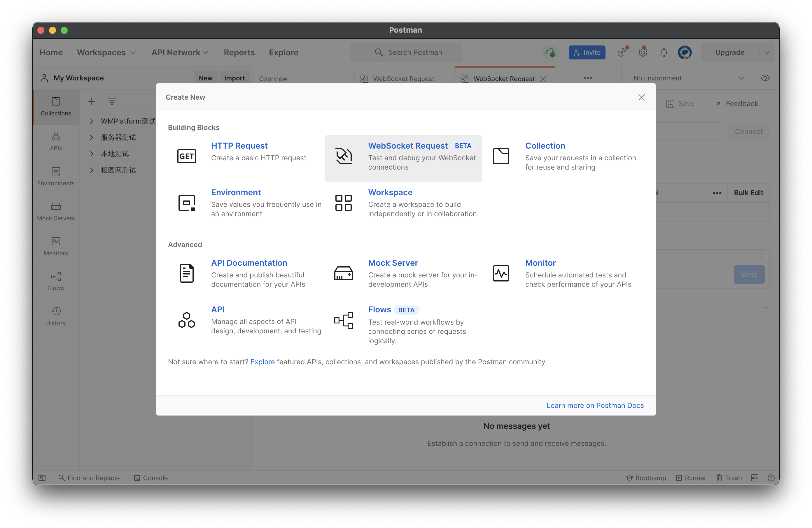Open the settings gear icon
The height and width of the screenshot is (528, 812).
click(643, 52)
